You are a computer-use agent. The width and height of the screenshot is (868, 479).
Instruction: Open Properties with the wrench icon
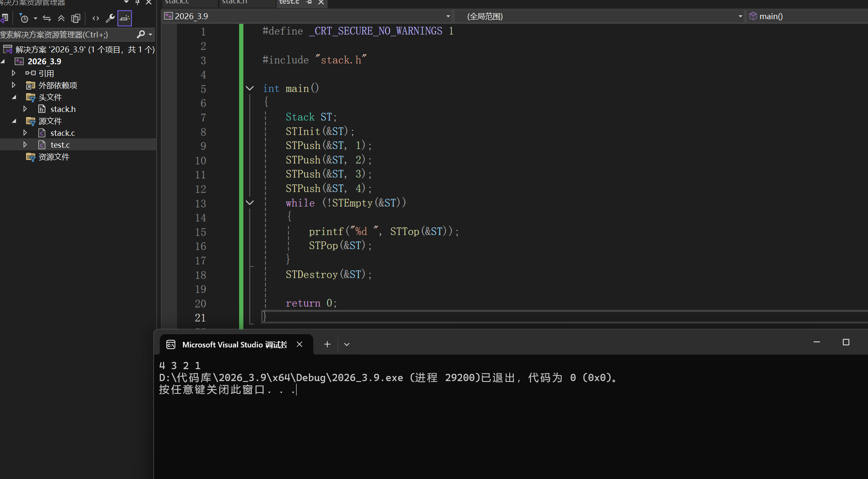pos(110,18)
